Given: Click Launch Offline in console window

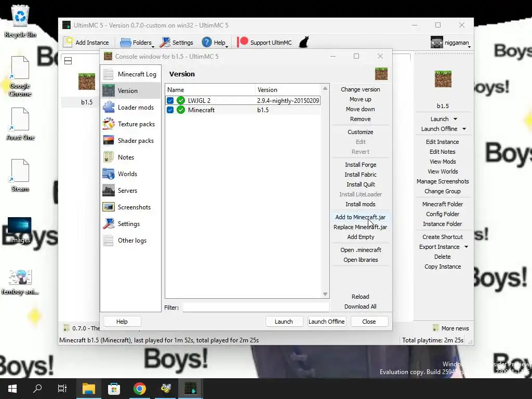Looking at the screenshot, I should (327, 321).
